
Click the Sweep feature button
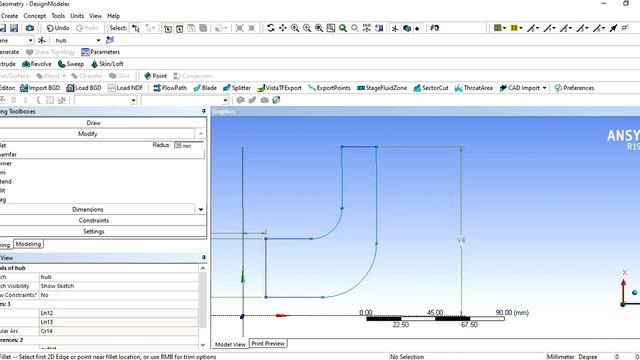tap(71, 64)
